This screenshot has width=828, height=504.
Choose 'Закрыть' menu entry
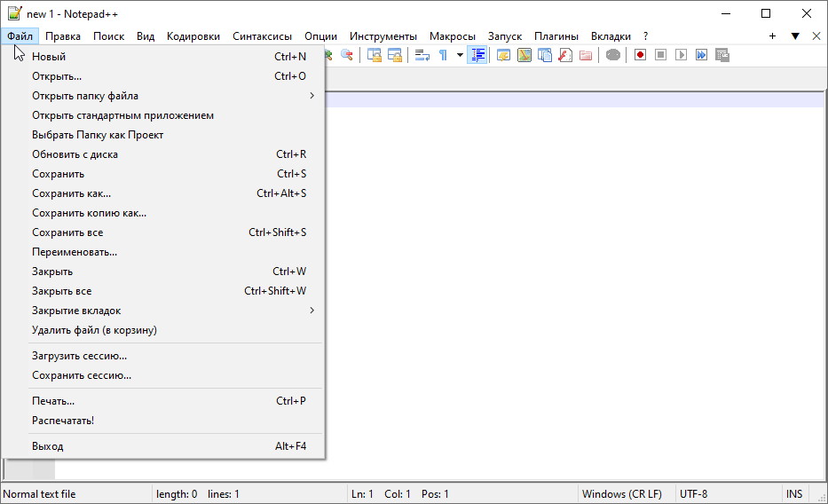coord(163,272)
